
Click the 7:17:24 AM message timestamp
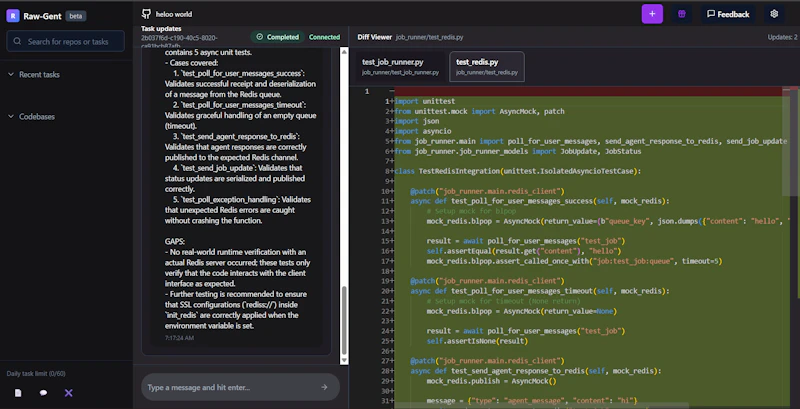pyautogui.click(x=179, y=338)
